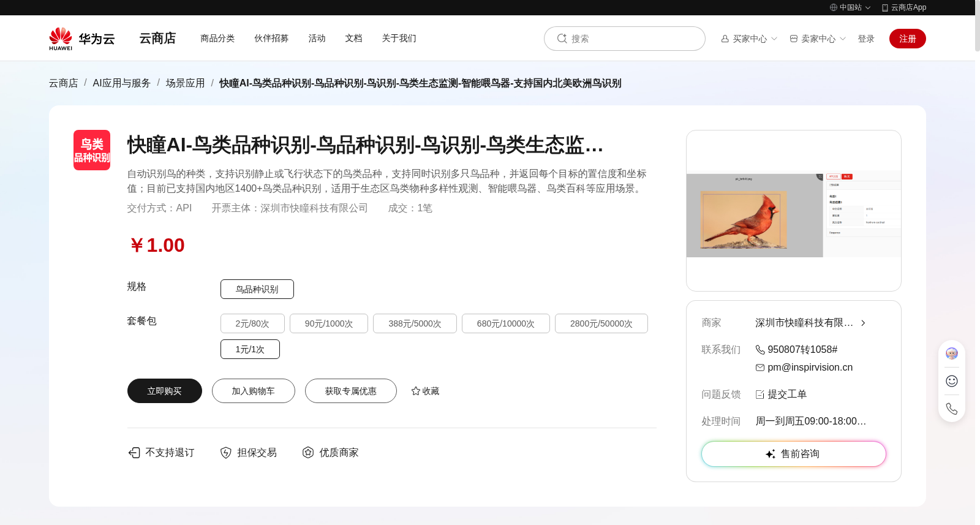Open the 活动 menu item
Image resolution: width=980 pixels, height=525 pixels.
(317, 38)
